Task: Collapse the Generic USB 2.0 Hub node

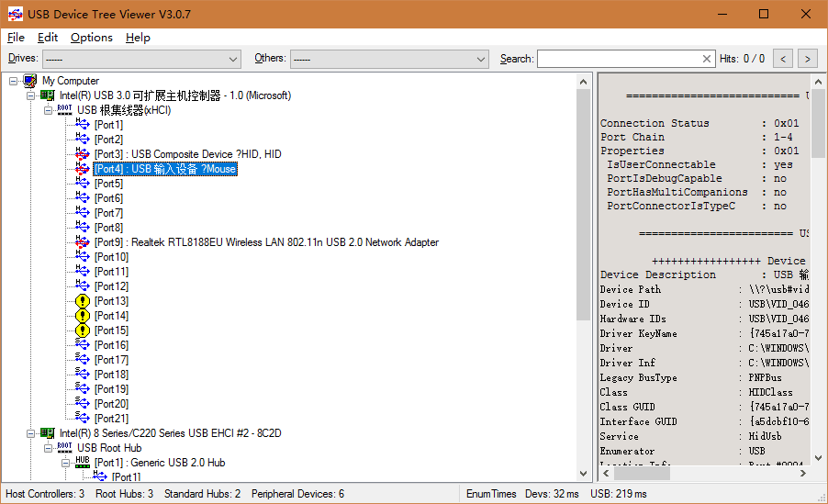Action: point(65,463)
